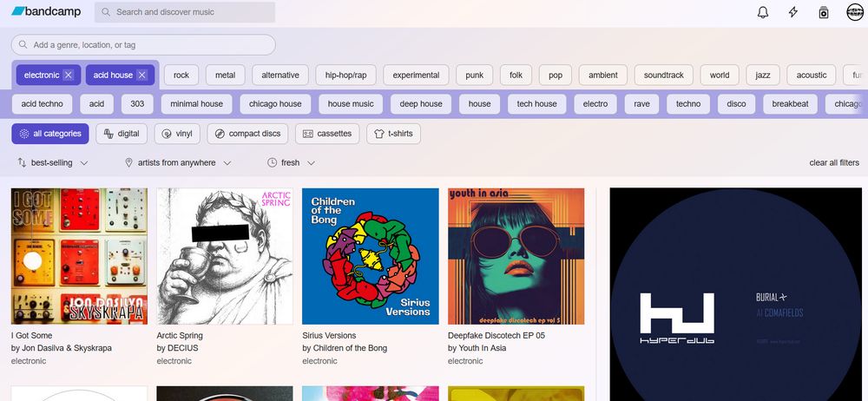Click the Add a genre, location, or tag field
Viewport: 868px width, 401px height.
click(x=143, y=45)
